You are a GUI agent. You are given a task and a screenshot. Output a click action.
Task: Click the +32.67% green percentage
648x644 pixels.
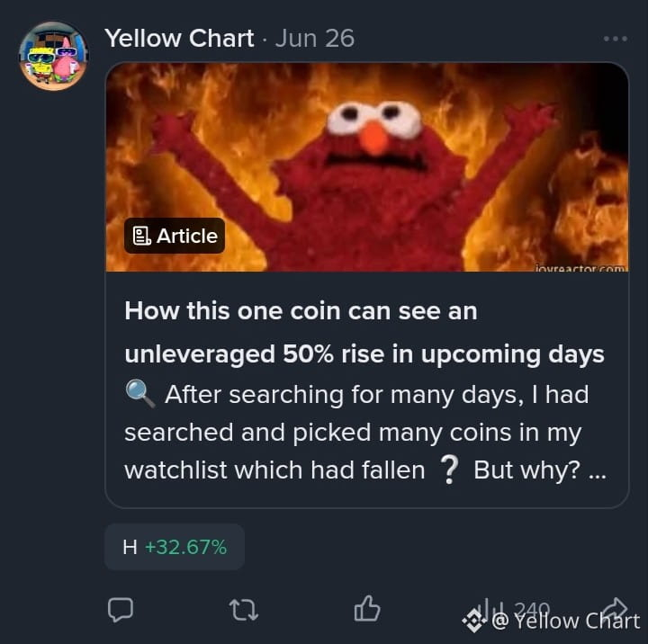tap(186, 547)
